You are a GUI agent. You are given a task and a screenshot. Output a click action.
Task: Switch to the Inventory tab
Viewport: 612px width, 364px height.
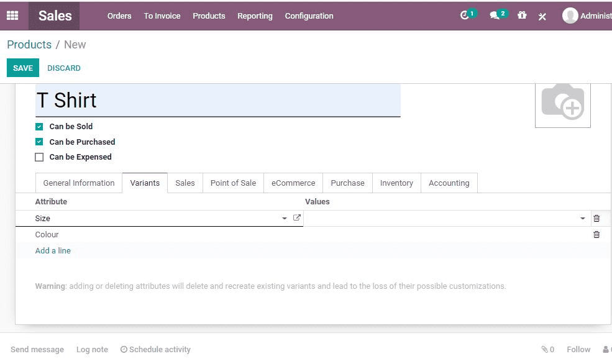396,183
